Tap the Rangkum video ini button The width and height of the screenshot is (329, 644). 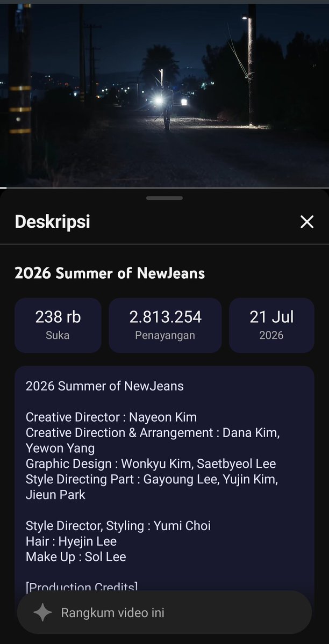(164, 612)
